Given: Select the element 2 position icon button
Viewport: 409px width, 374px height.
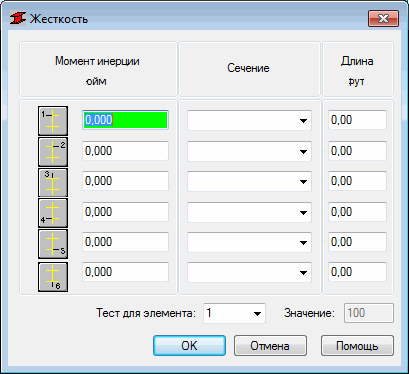Looking at the screenshot, I should coord(53,152).
